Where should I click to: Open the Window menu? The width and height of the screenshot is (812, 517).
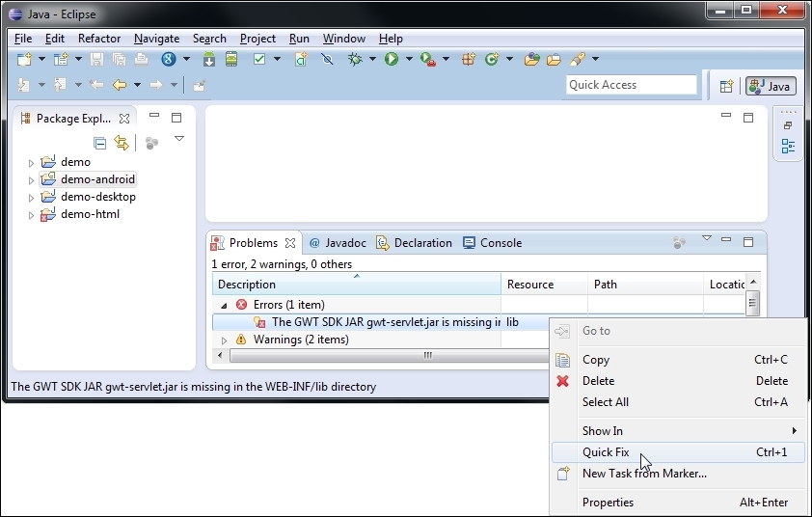(x=344, y=39)
